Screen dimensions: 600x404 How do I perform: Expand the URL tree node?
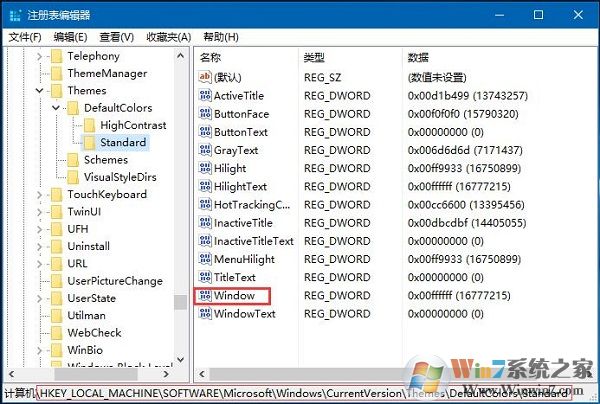coord(39,264)
